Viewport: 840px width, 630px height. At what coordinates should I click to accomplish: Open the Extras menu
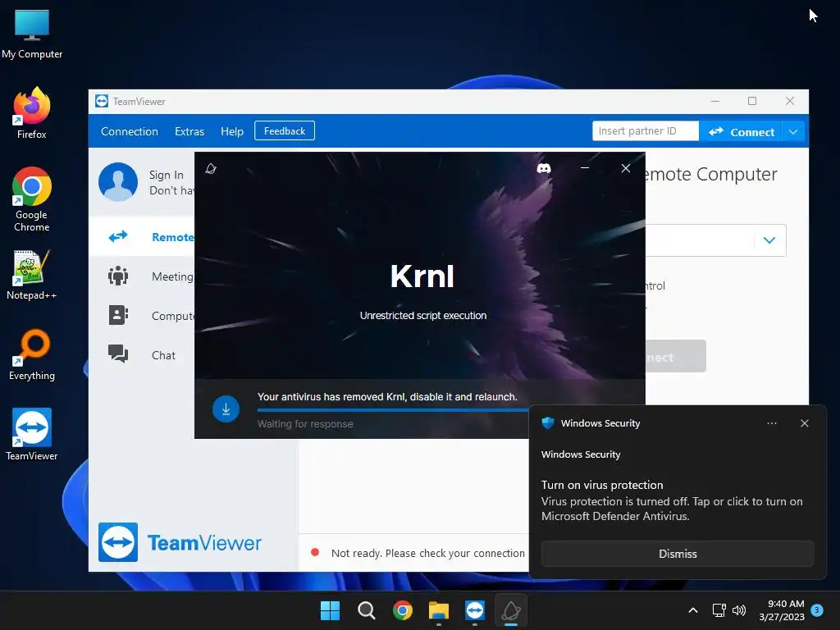pos(189,131)
